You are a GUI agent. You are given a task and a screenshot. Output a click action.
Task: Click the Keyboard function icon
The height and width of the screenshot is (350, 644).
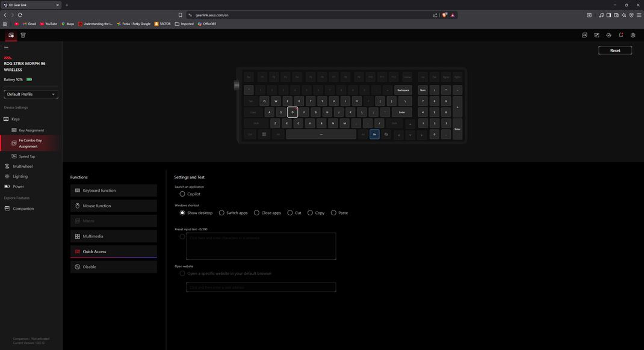(77, 191)
